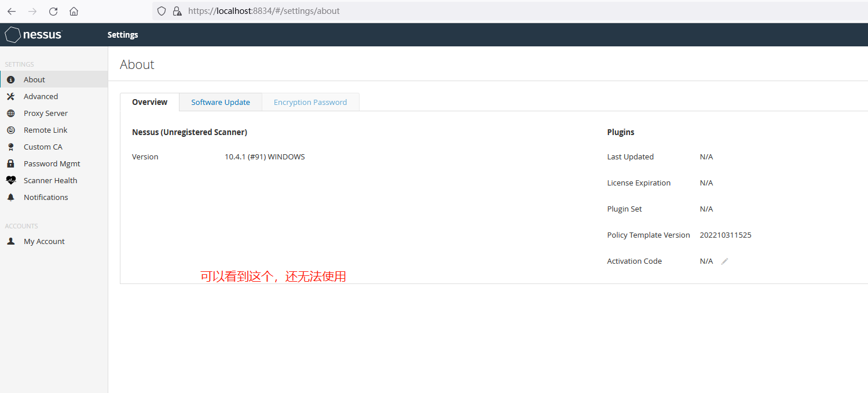Click the Advanced wrench tools icon
Viewport: 868px width, 393px height.
[x=10, y=96]
